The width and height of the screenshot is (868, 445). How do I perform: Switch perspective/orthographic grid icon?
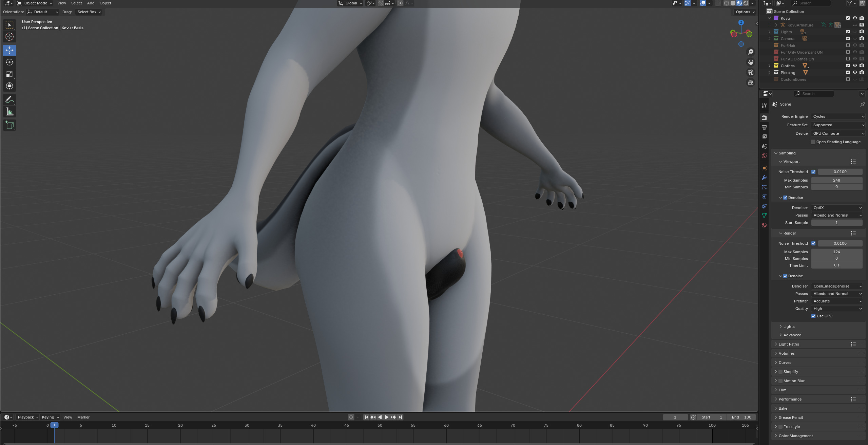(x=751, y=82)
